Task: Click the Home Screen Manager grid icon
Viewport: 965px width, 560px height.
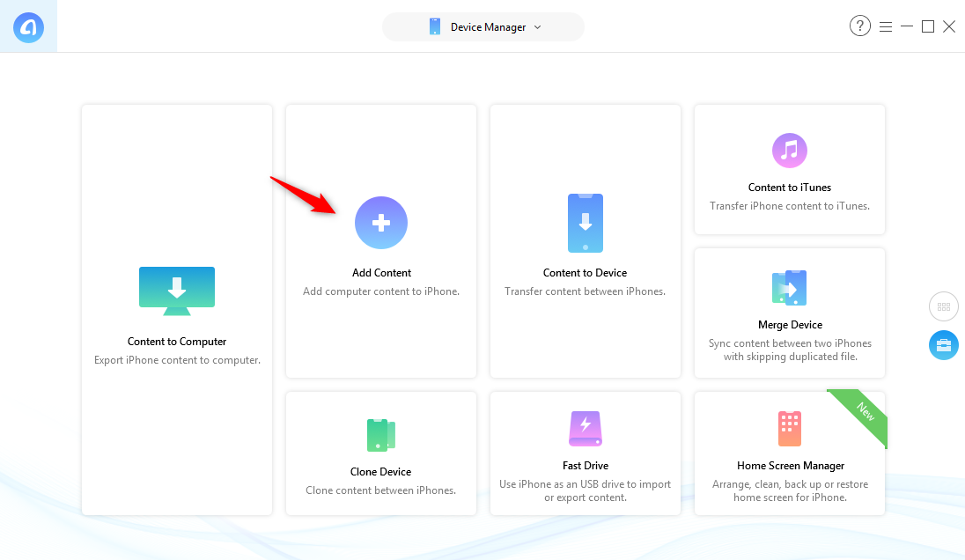Action: tap(790, 429)
